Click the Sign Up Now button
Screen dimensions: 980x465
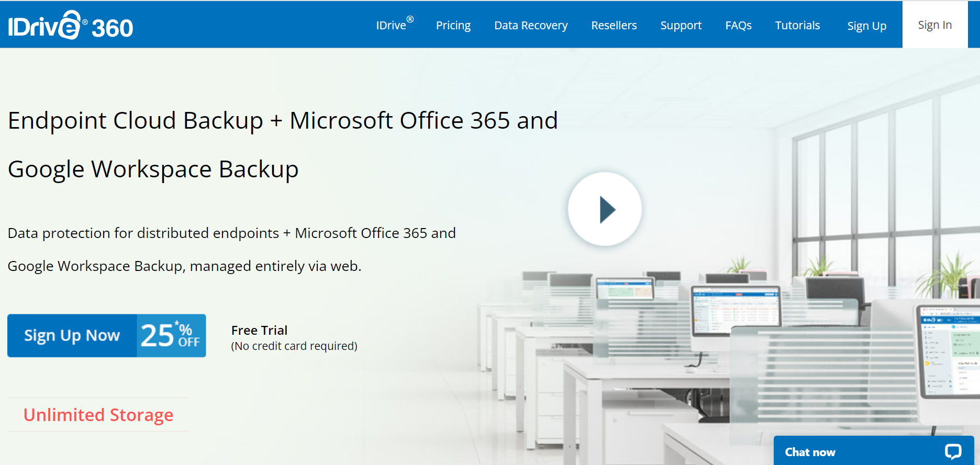[72, 335]
